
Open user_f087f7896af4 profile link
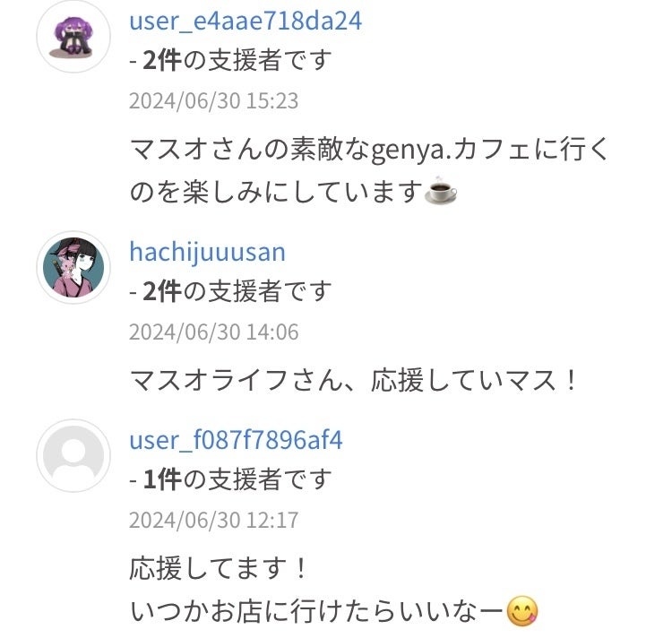coord(236,440)
